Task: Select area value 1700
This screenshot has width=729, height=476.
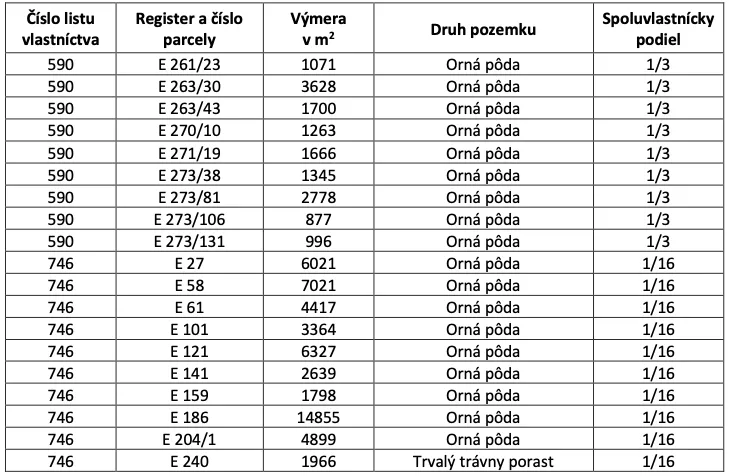Action: [320, 108]
